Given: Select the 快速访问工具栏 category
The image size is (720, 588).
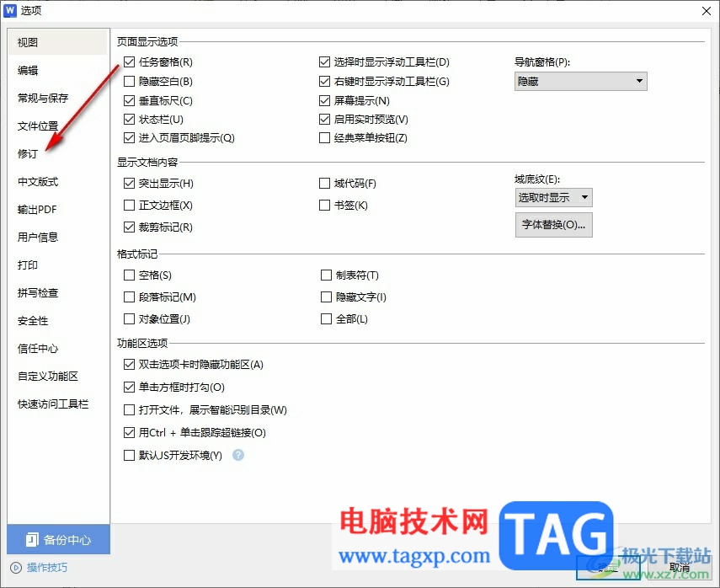Looking at the screenshot, I should coord(58,404).
